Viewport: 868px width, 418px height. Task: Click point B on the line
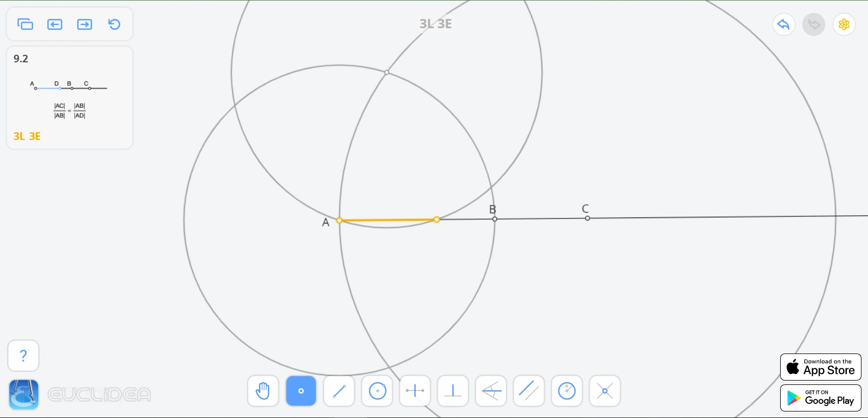495,219
